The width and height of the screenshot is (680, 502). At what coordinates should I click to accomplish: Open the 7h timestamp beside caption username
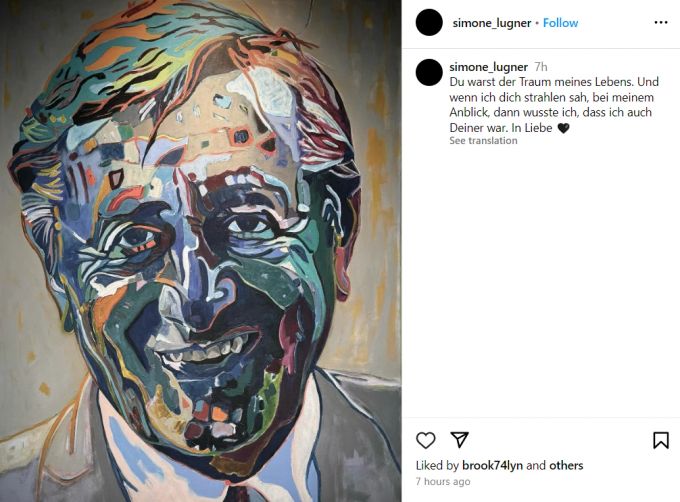541,67
